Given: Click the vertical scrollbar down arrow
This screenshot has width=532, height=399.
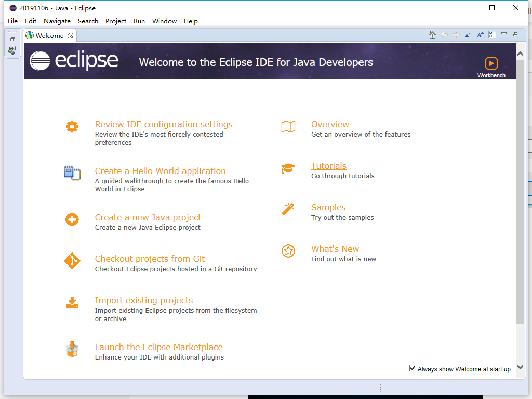Looking at the screenshot, I should [521, 366].
